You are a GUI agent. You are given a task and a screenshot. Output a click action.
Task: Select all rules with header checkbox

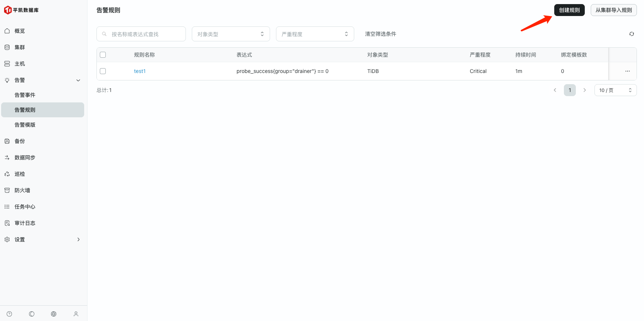tap(103, 55)
